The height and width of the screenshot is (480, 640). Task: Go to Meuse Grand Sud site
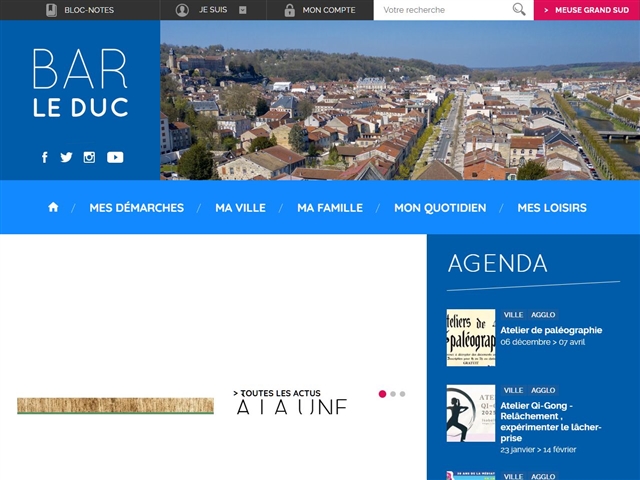click(x=587, y=10)
